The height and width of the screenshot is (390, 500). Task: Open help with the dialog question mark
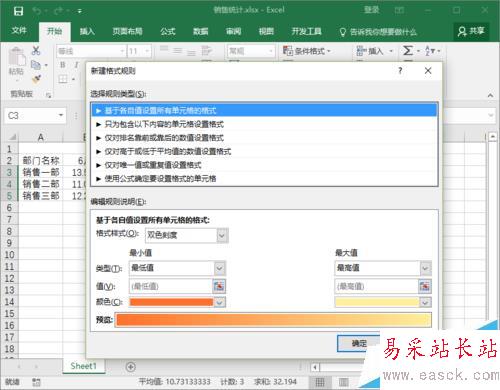click(x=400, y=70)
